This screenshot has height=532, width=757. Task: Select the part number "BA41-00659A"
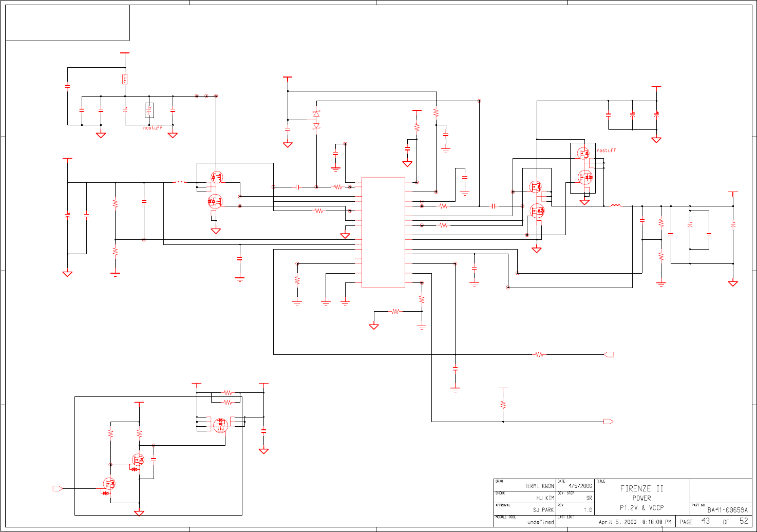pyautogui.click(x=728, y=510)
